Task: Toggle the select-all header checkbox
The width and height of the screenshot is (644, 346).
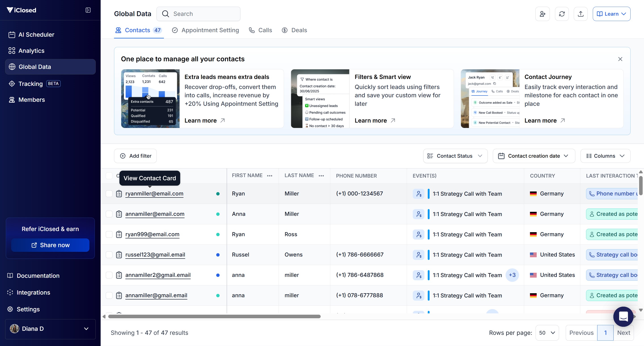Action: click(x=109, y=176)
